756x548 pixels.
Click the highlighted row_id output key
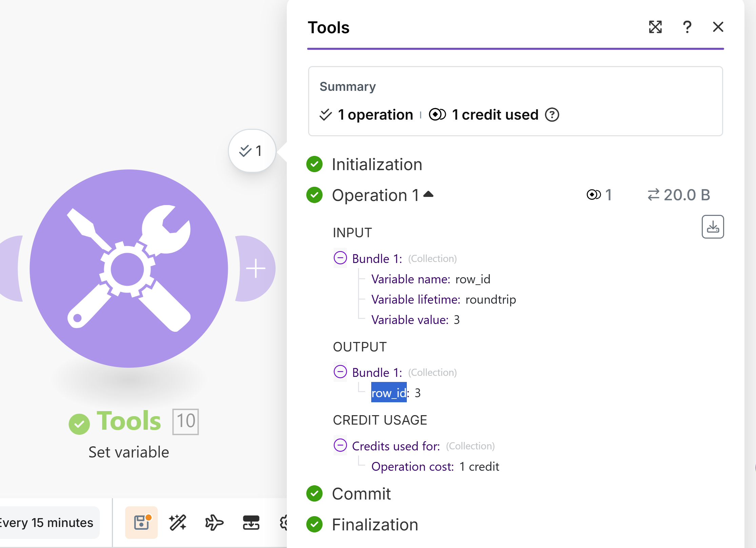click(x=389, y=393)
